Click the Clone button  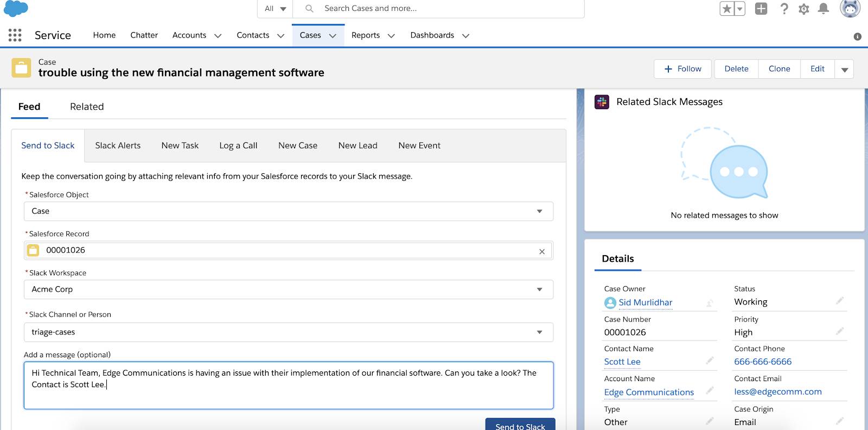(x=780, y=69)
